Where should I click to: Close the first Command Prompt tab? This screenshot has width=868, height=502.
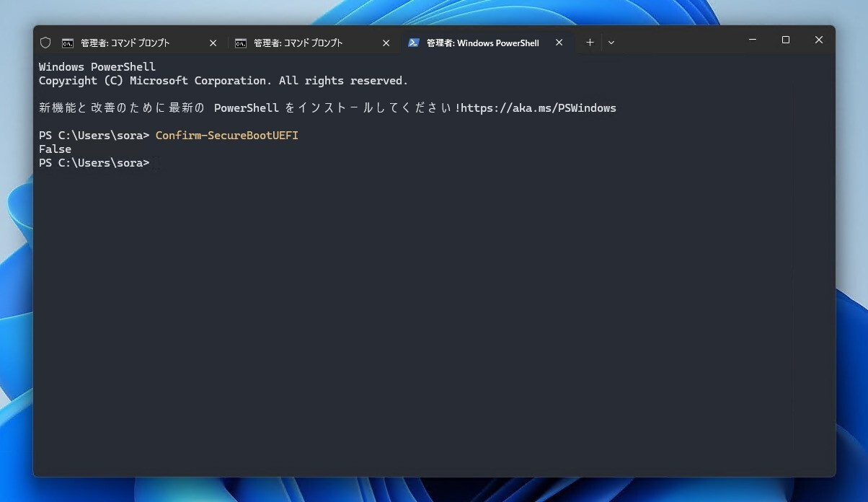[x=213, y=43]
